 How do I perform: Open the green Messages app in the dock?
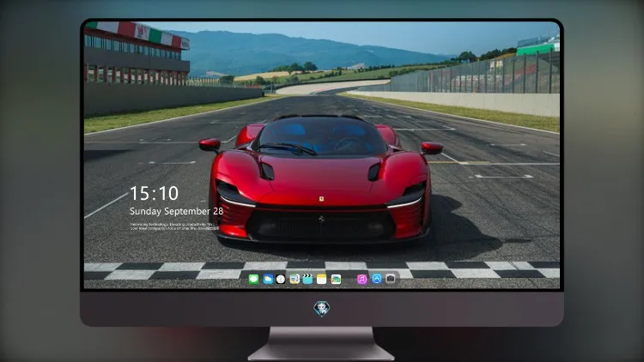pos(254,279)
